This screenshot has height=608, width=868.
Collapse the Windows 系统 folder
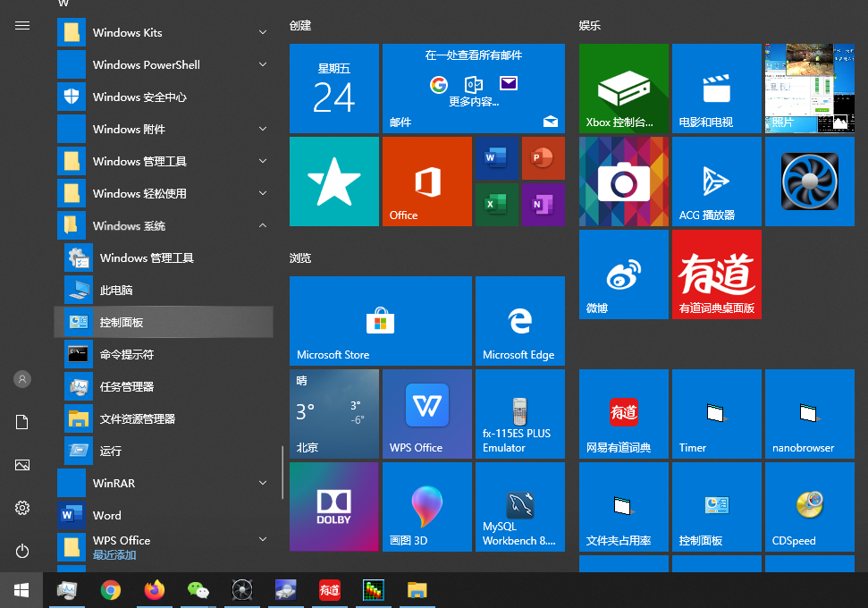tap(164, 225)
